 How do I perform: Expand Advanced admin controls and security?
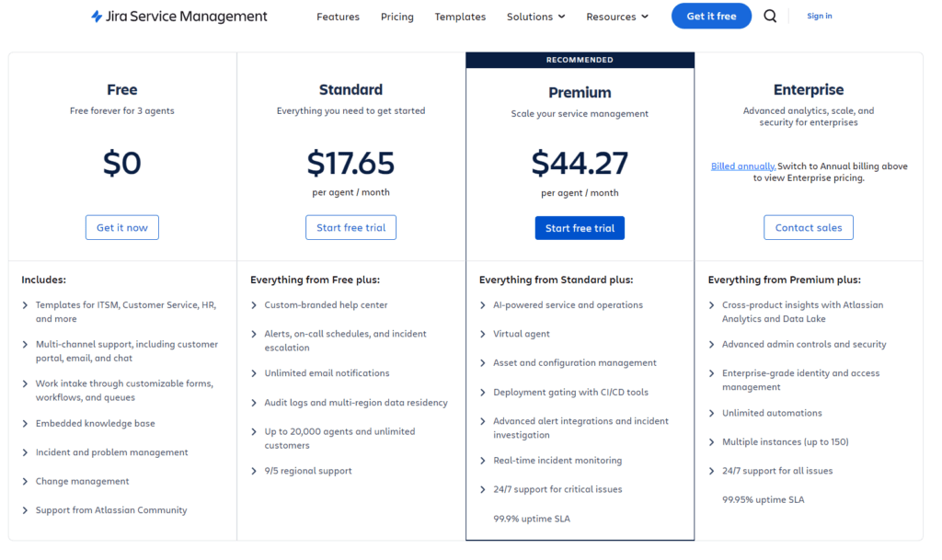click(x=798, y=345)
